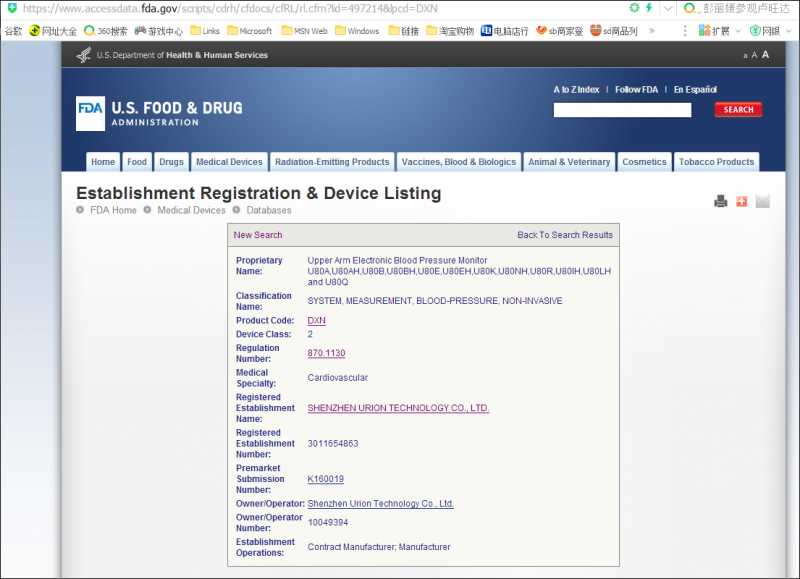This screenshot has width=800, height=579.
Task: Open the Microsoft bookmark folder
Action: [x=249, y=31]
